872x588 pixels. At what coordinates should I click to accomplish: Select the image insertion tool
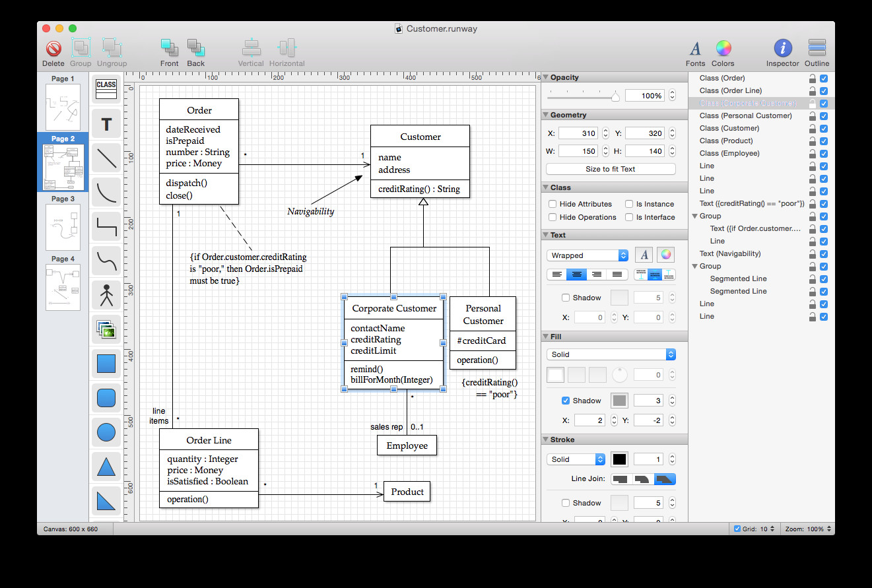pos(106,329)
